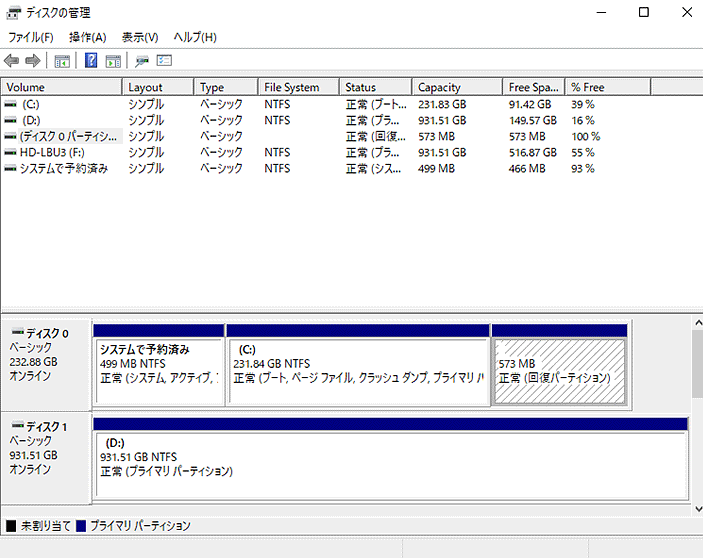Click the 466 MB free space cell

point(527,169)
